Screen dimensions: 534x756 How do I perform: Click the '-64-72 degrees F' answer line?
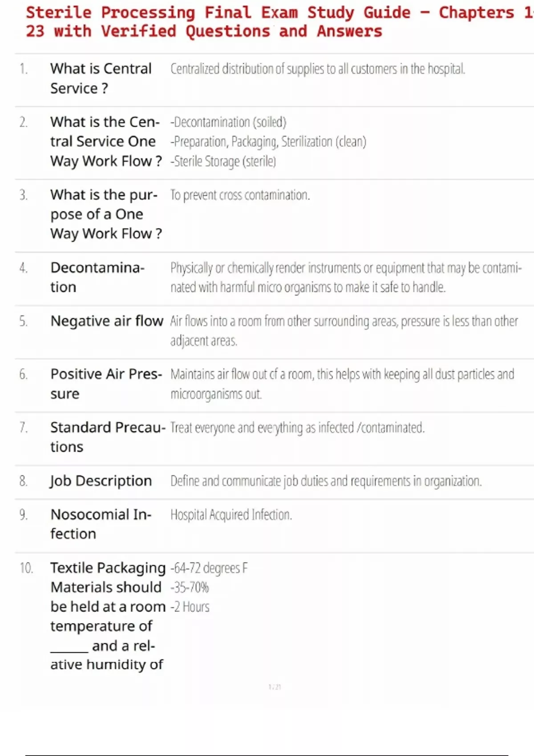(x=209, y=568)
